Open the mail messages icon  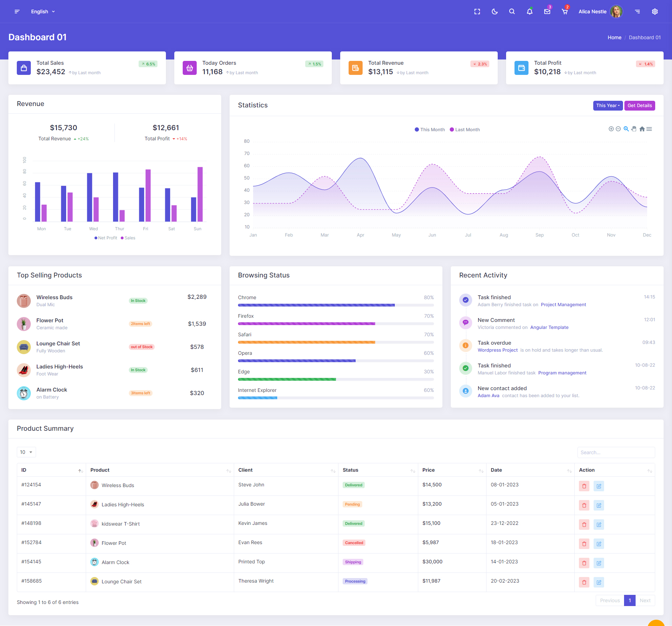547,12
